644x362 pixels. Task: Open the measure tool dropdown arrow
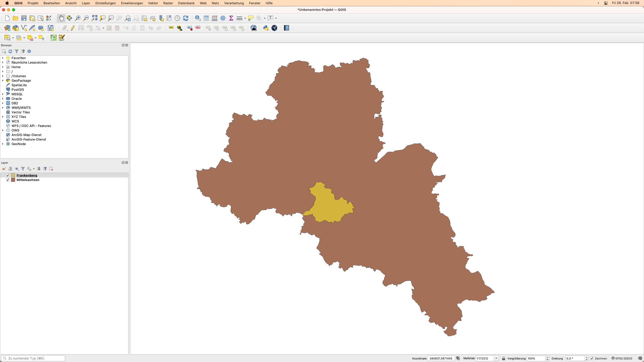pyautogui.click(x=245, y=18)
